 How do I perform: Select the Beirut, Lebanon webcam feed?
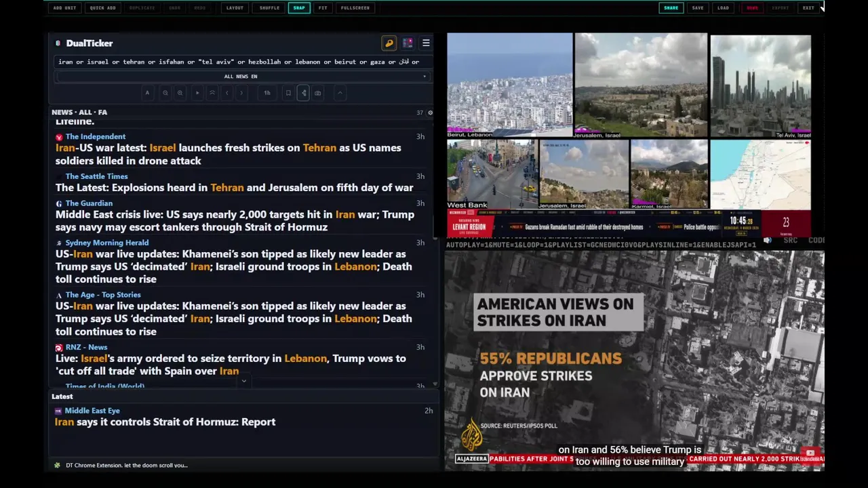tap(510, 85)
